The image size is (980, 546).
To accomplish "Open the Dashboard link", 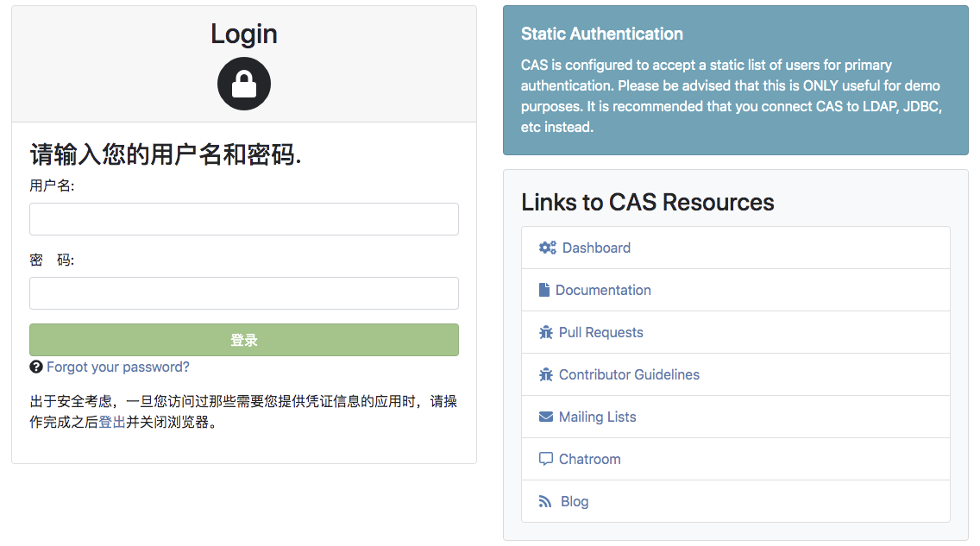I will (x=597, y=248).
